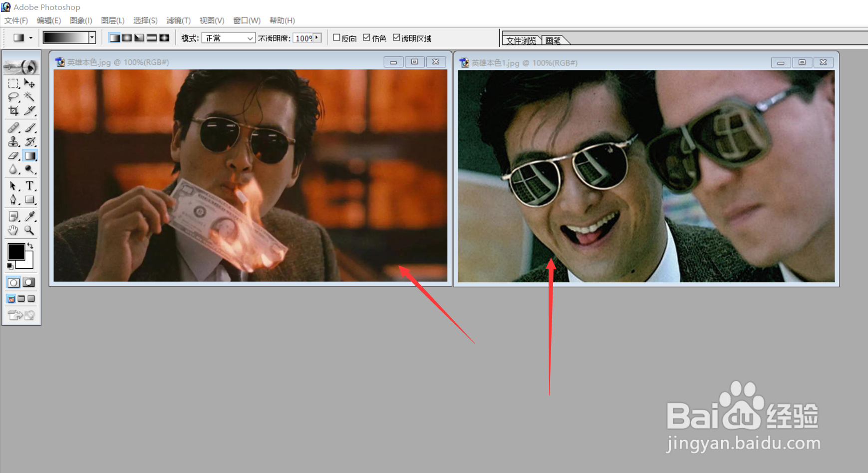This screenshot has height=473, width=868.
Task: Uncheck the 透明区域 (Transparency) checkbox
Action: (396, 37)
